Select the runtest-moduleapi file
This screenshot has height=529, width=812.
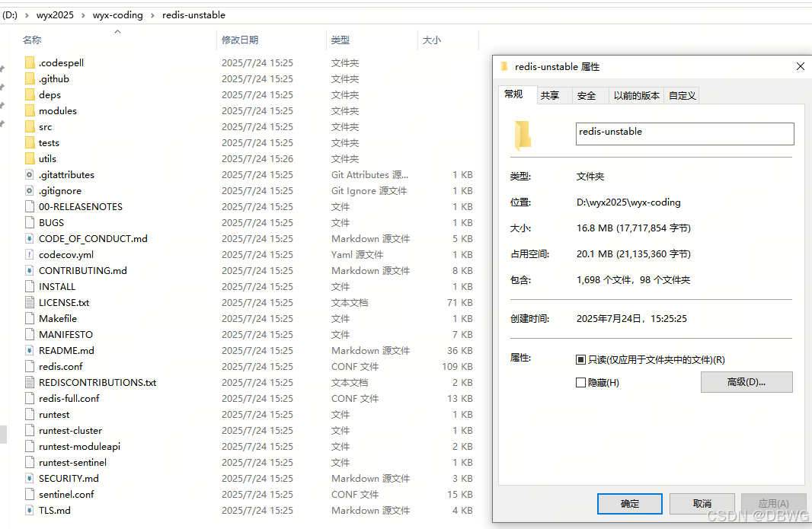79,446
